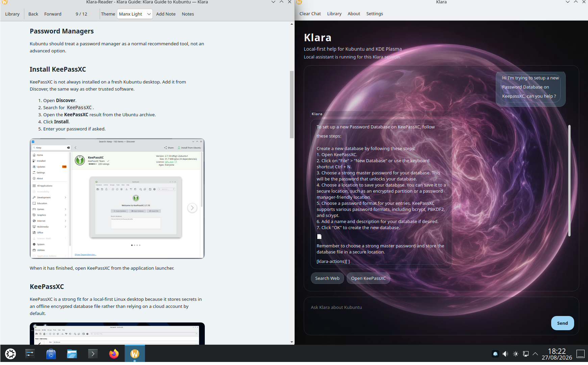Click the Klara chat window keep-above arrow
This screenshot has width=588, height=365.
[576, 2]
